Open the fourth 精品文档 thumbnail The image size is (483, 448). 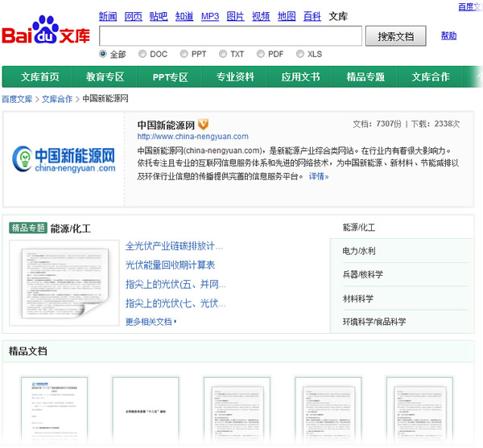coord(328,410)
